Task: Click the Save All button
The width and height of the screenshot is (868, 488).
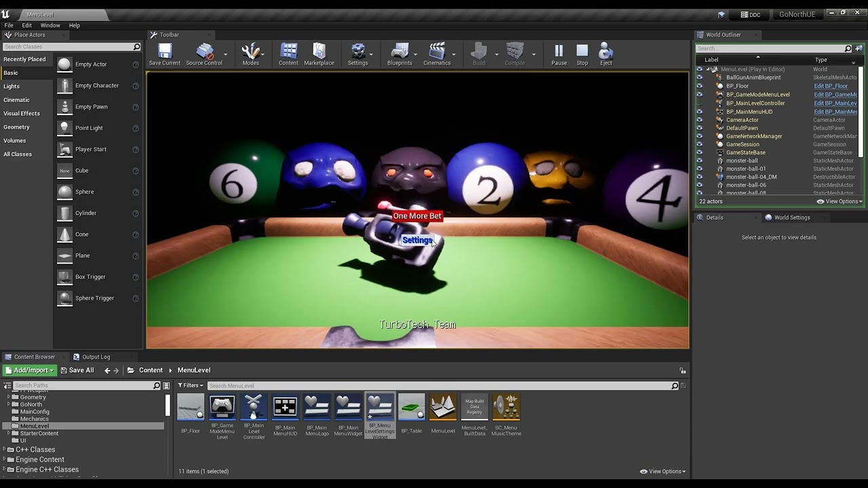Action: coord(77,371)
